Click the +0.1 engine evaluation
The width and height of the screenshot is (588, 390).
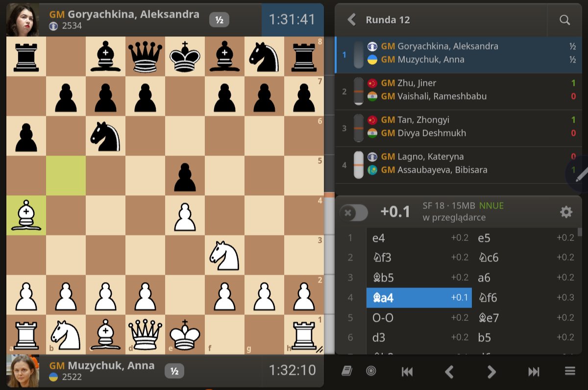[395, 212]
